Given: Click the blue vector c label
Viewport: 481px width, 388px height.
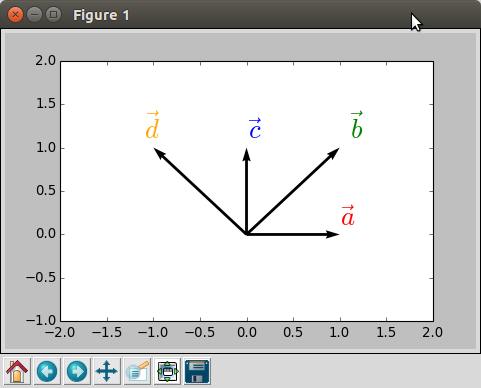Looking at the screenshot, I should point(255,128).
